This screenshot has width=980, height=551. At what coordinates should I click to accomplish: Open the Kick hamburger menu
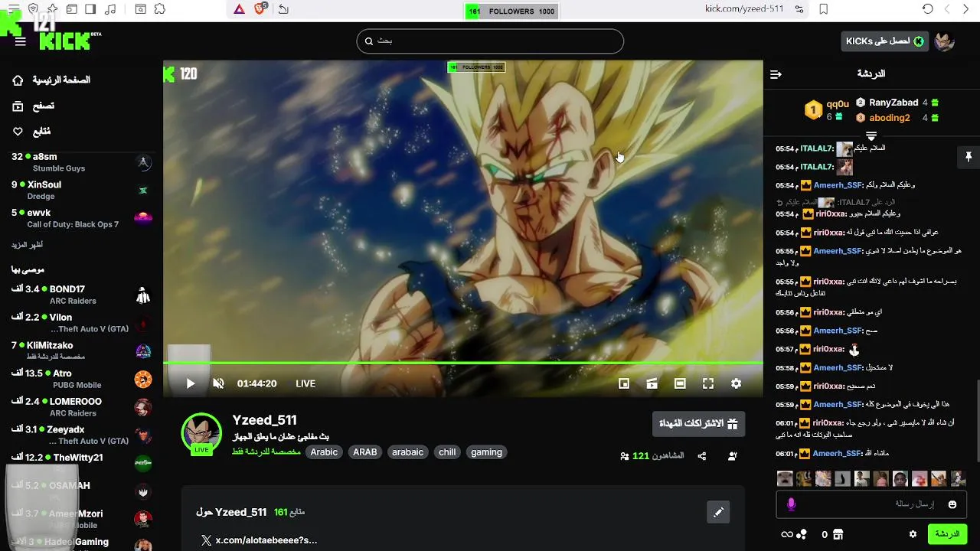pos(21,41)
